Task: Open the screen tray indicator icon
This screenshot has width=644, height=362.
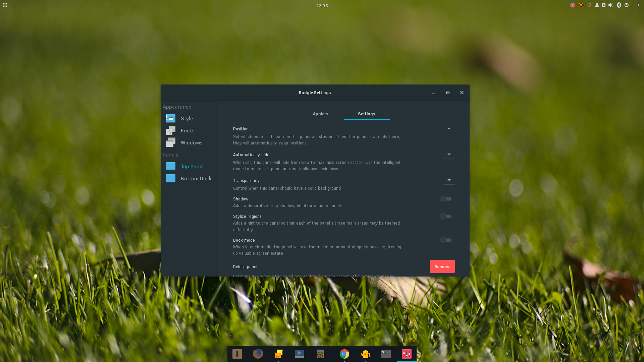Action: click(589, 5)
